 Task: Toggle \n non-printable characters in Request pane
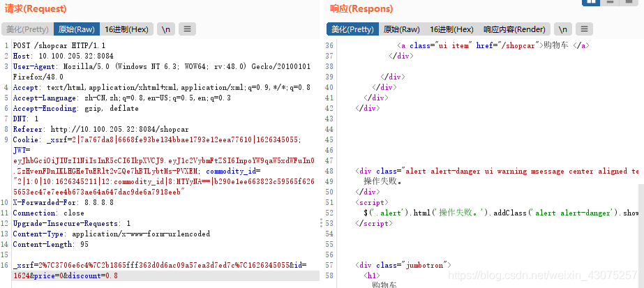point(166,29)
